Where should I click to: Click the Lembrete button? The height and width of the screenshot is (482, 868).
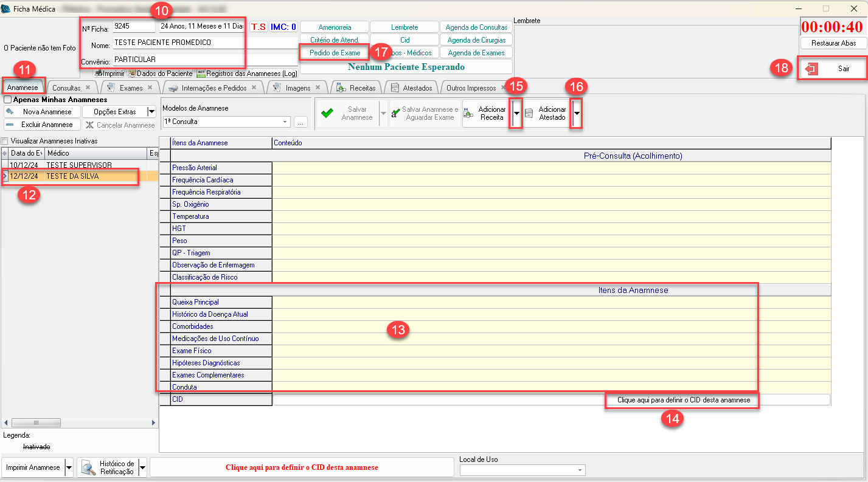pyautogui.click(x=404, y=27)
